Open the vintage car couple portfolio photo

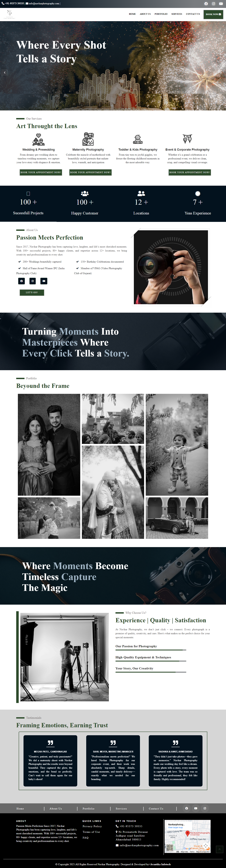tap(177, 518)
